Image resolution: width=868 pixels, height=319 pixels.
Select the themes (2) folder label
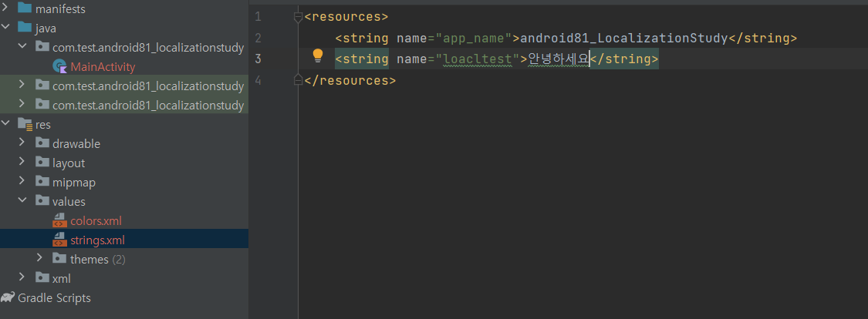click(x=98, y=260)
